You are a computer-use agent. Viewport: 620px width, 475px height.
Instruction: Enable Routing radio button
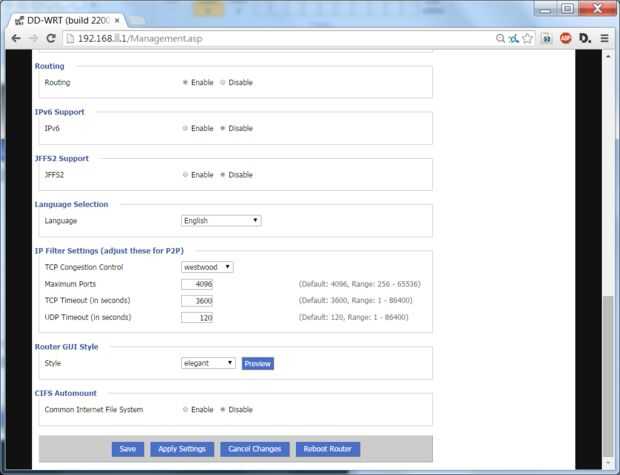pos(185,83)
